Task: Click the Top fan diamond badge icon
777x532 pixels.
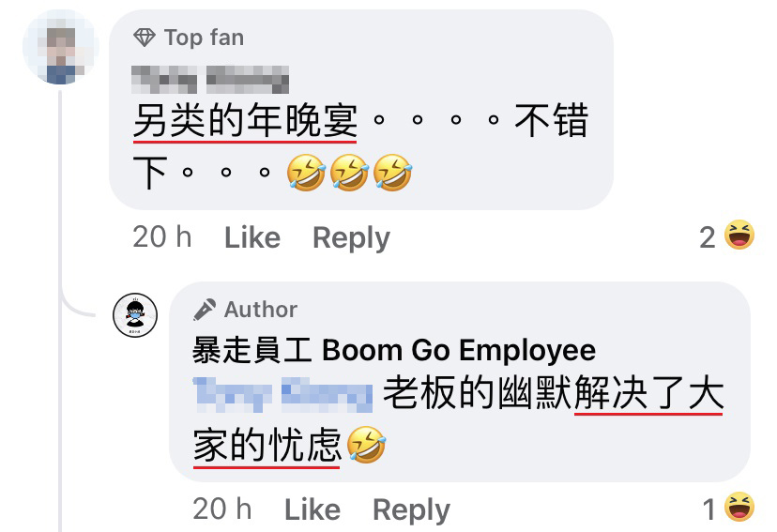Action: (145, 38)
